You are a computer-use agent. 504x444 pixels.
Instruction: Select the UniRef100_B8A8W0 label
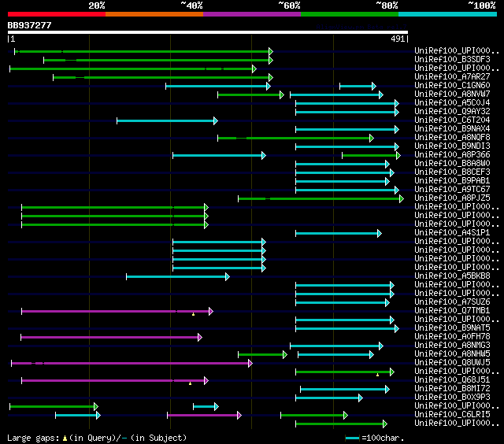click(452, 164)
